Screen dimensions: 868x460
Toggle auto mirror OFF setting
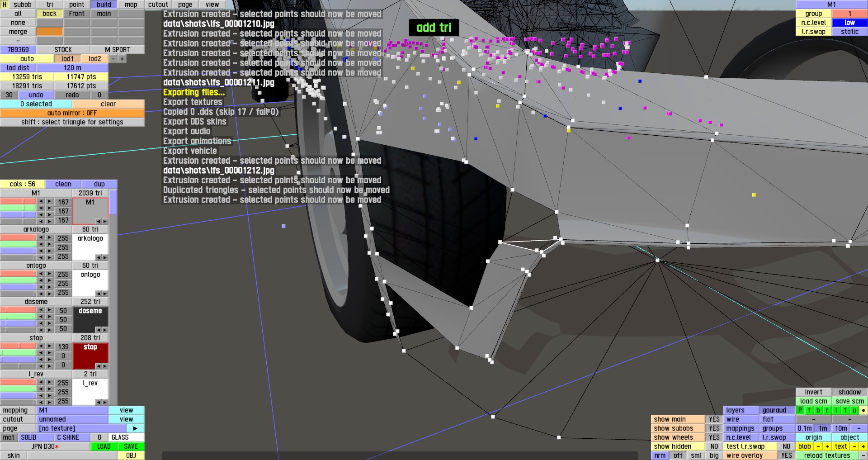72,113
